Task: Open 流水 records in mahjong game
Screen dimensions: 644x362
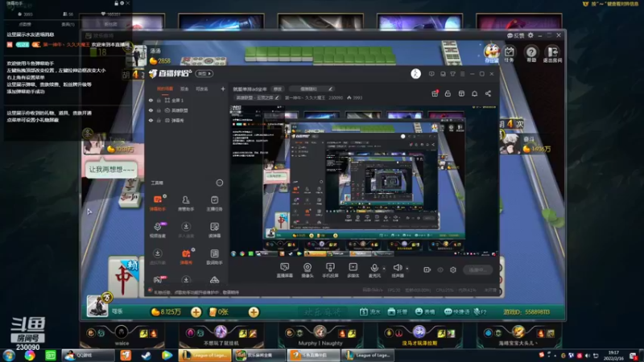Action: coord(370,312)
